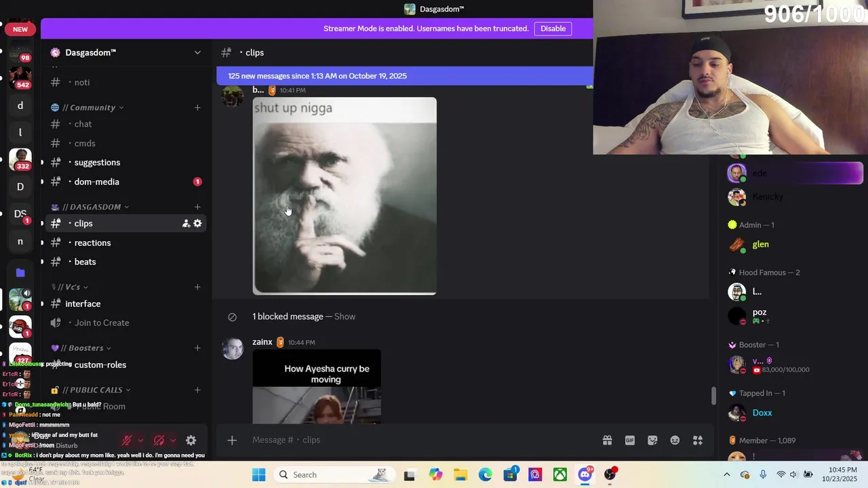Viewport: 868px width, 488px height.
Task: Open the apps launcher icon in message bar
Action: click(698, 440)
